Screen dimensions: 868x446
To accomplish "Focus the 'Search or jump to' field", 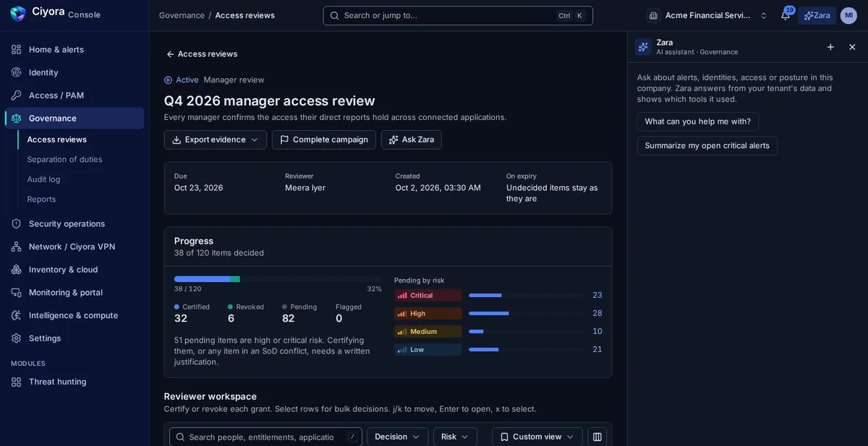I will (458, 15).
